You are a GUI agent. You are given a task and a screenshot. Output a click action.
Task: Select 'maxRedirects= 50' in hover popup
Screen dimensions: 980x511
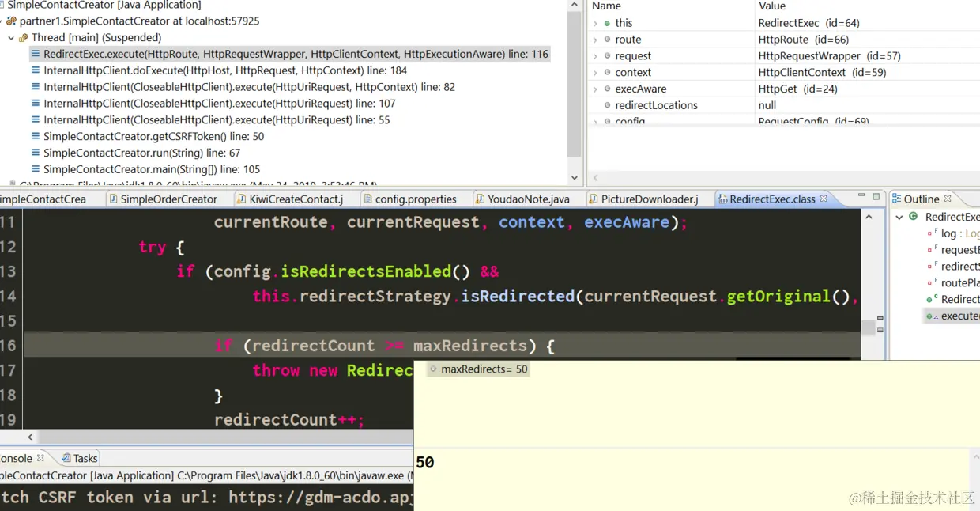[x=478, y=369]
